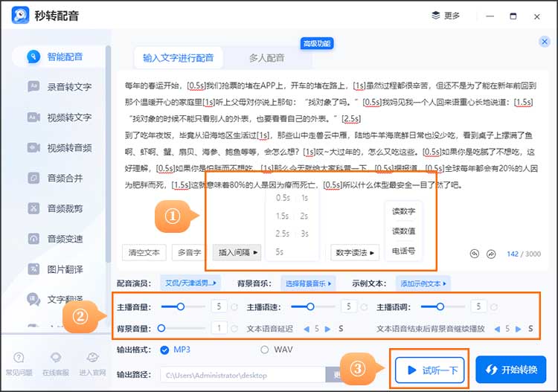Reset the 主播语调 value icon

494,307
